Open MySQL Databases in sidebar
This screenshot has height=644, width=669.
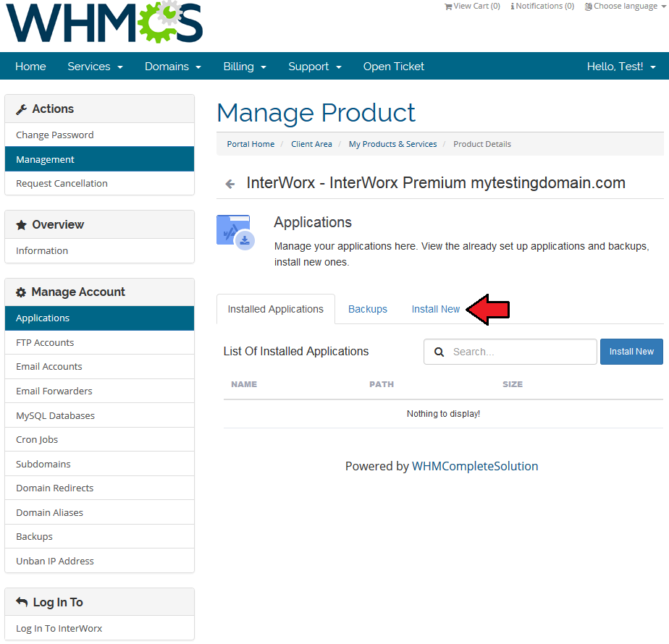click(99, 415)
